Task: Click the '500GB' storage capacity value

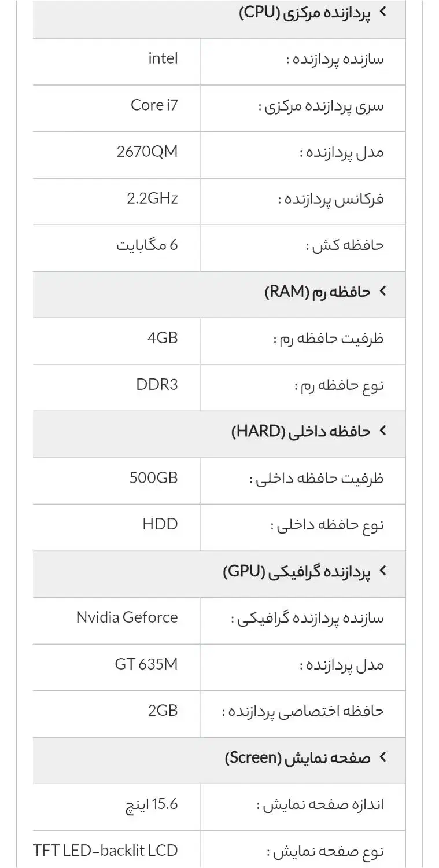Action: click(x=154, y=478)
